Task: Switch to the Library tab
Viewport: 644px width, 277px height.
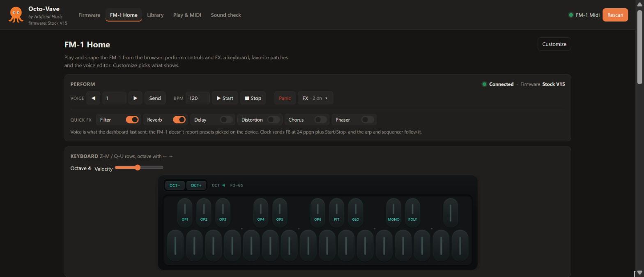Action: point(155,15)
